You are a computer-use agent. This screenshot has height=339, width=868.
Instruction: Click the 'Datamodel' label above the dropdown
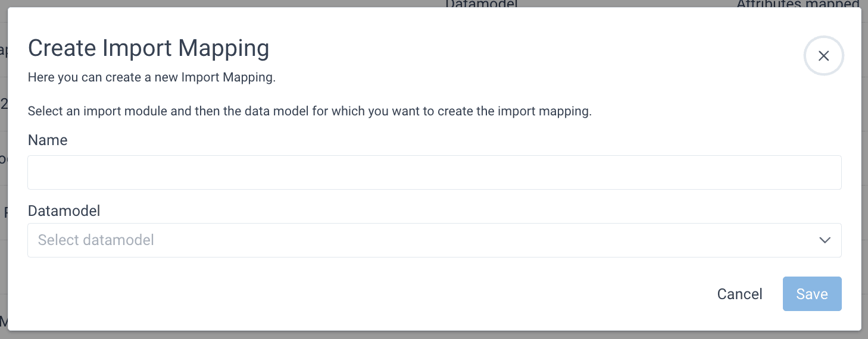[x=64, y=211]
